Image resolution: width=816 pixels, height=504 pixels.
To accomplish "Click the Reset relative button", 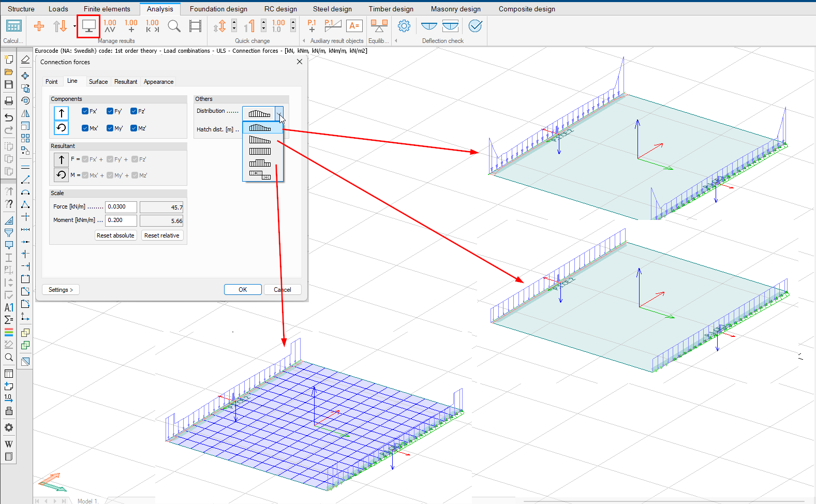I will click(x=162, y=235).
